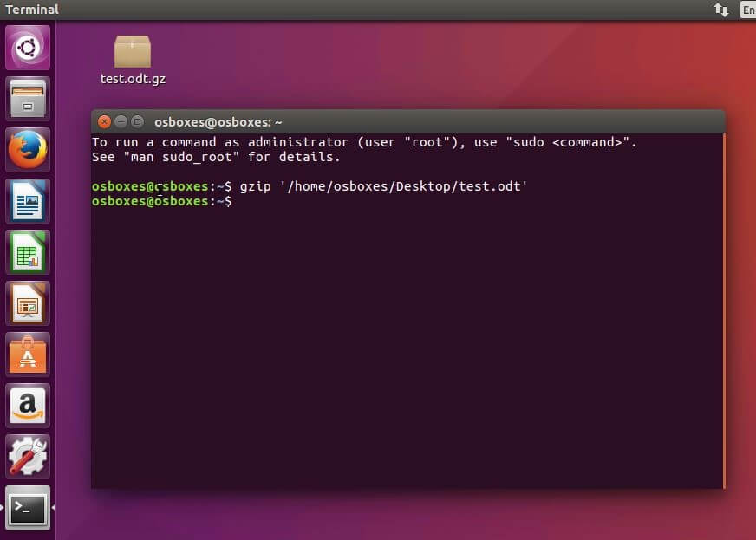The image size is (756, 540).
Task: Minimize the Terminal window
Action: click(120, 121)
